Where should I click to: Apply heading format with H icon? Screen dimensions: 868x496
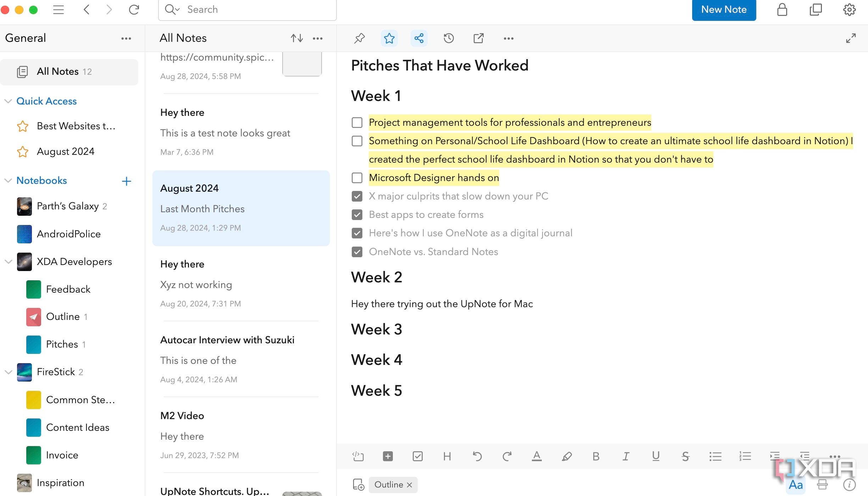pos(447,456)
